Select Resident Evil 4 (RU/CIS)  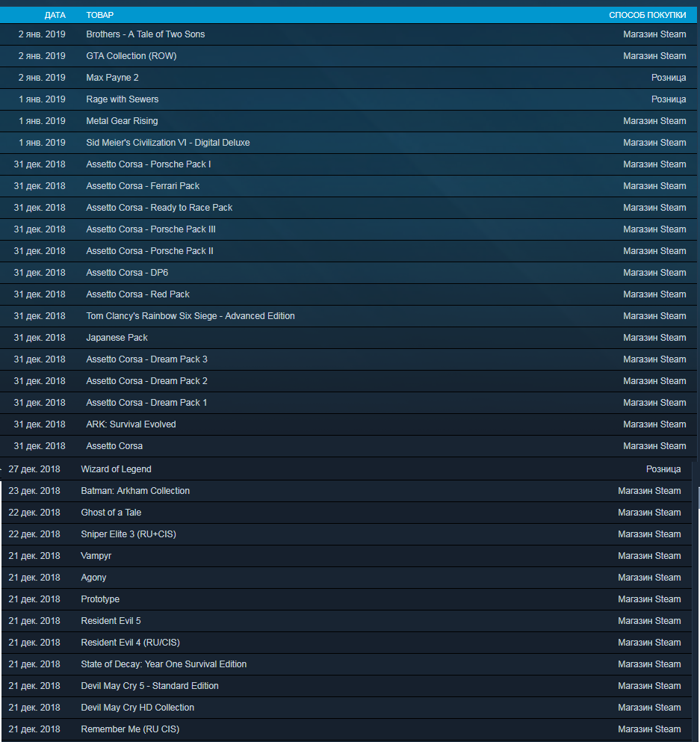click(x=130, y=643)
